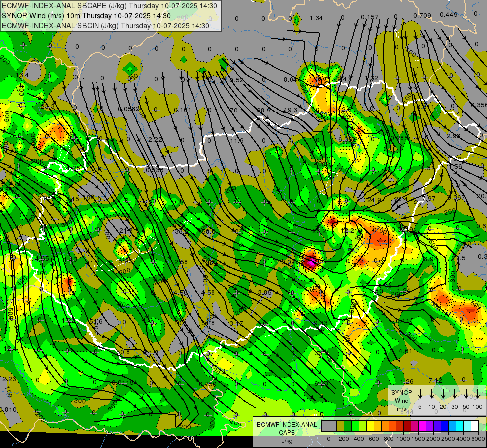Click the station value '28.9'

coord(264,110)
